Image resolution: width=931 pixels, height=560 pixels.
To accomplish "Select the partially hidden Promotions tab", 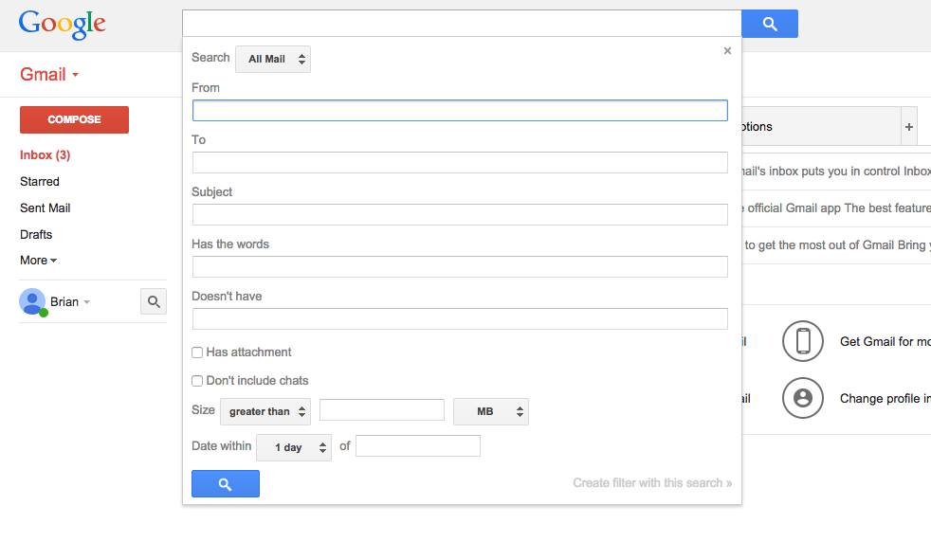I will point(821,126).
